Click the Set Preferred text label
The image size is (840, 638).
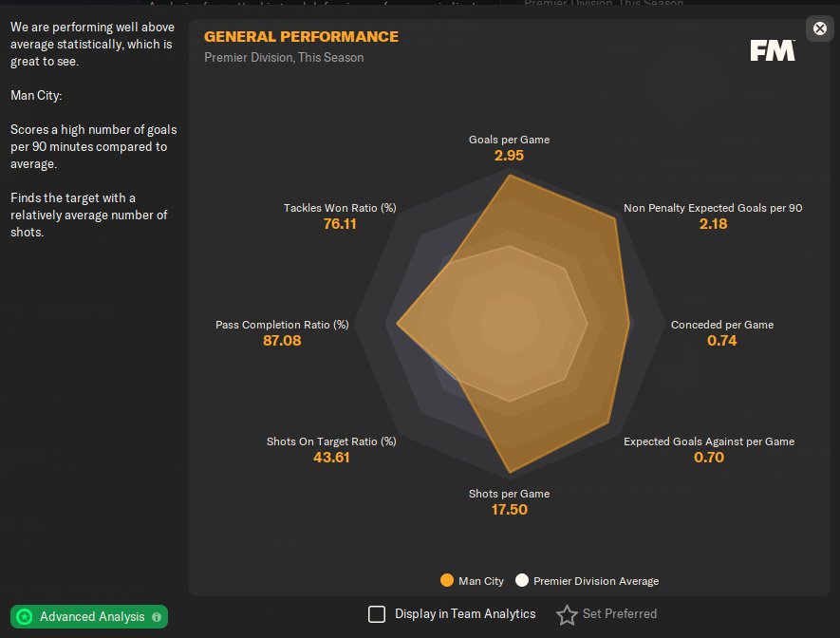(619, 614)
